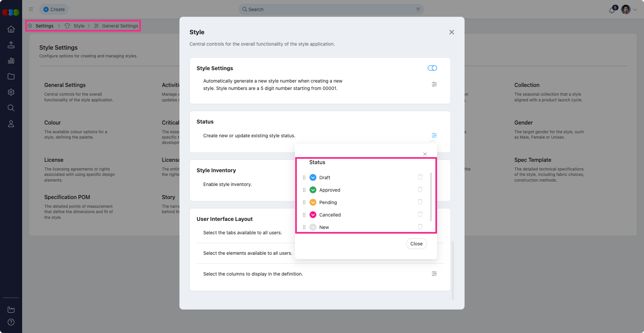The width and height of the screenshot is (644, 333).
Task: Click Settings in the breadcrumb
Action: 44,26
